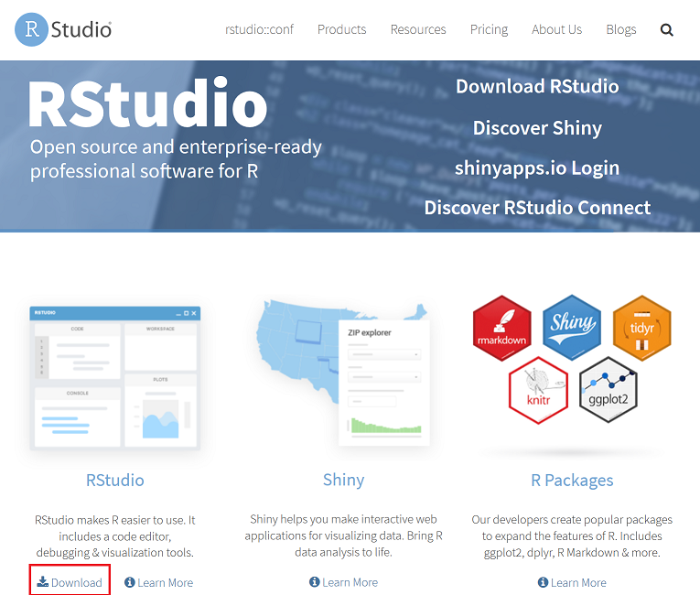Click the Shiny ZIP explorer map illustration
This screenshot has height=595, width=700.
343,373
